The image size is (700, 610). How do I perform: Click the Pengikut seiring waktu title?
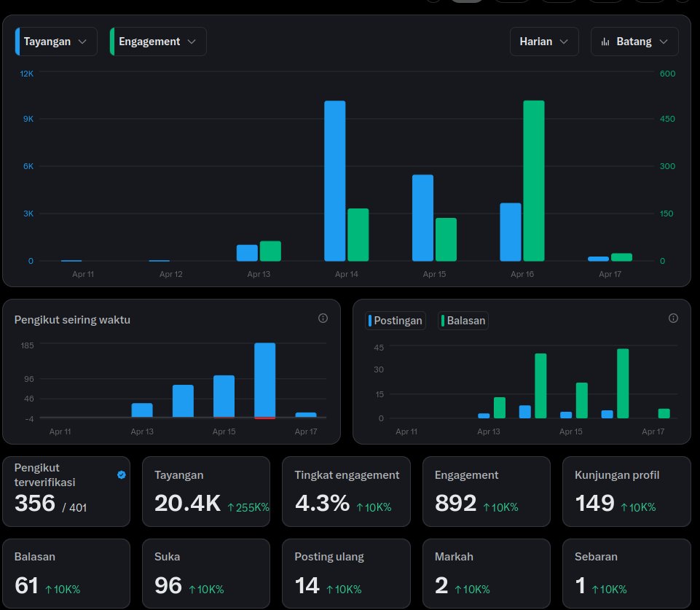click(72, 320)
